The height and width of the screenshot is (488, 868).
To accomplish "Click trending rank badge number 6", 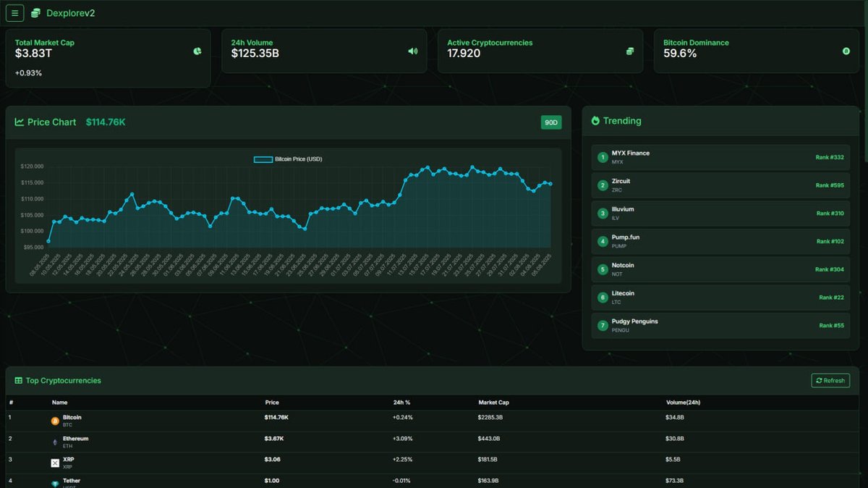I will pos(603,298).
